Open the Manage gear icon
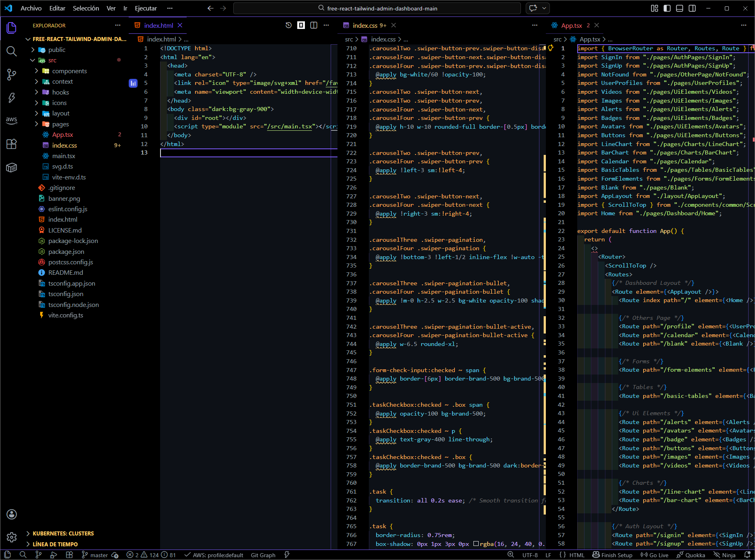755x560 pixels. coord(12,537)
